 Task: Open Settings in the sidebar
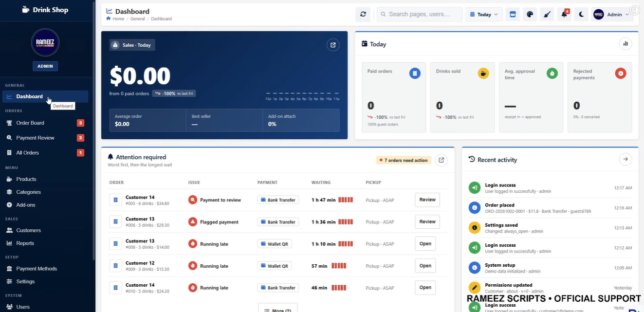point(45,281)
